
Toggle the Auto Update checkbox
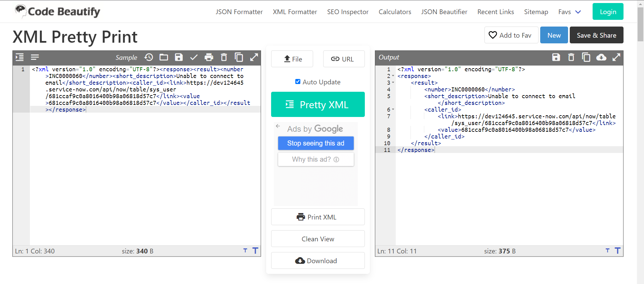click(298, 81)
